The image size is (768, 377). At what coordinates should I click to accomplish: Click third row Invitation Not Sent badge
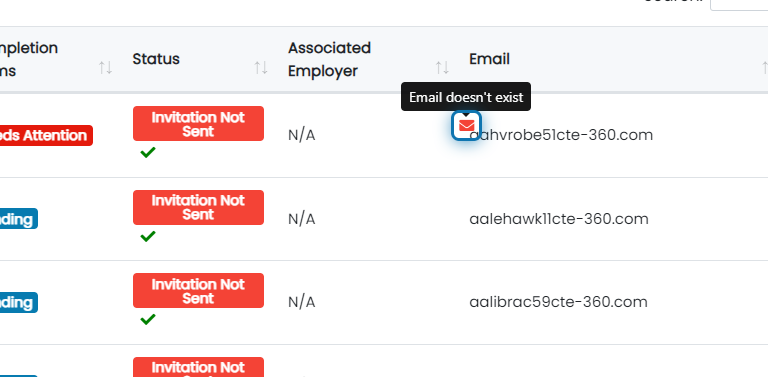click(198, 291)
